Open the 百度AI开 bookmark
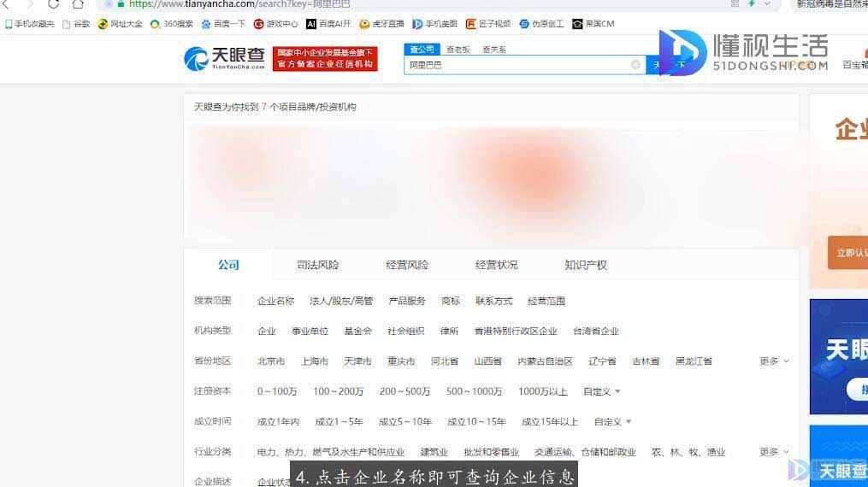Screen dimensions: 868x487 (x=328, y=24)
